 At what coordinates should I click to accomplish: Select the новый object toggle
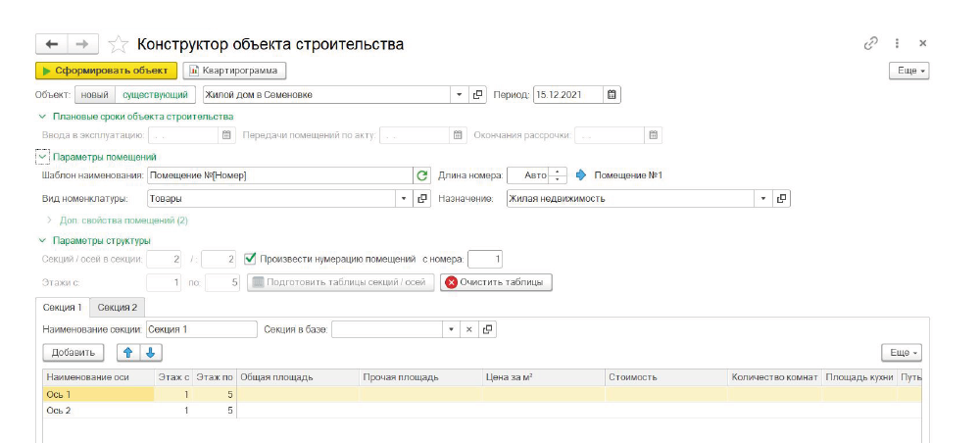[95, 95]
